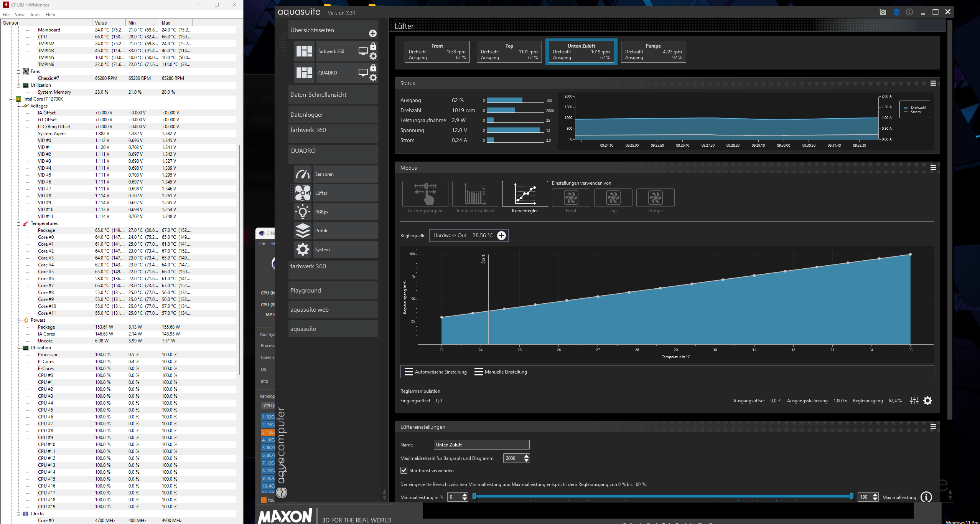Collapse the Temperatures tree node

coord(18,224)
